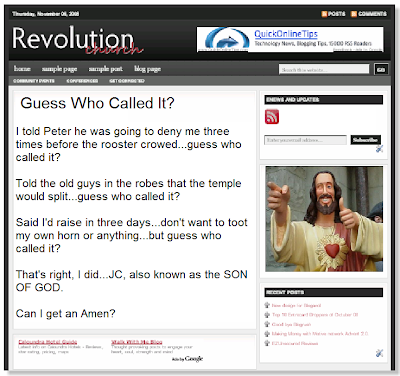Click the line 'Can I get an Amen?'
400x376 pixels.
[x=65, y=313]
